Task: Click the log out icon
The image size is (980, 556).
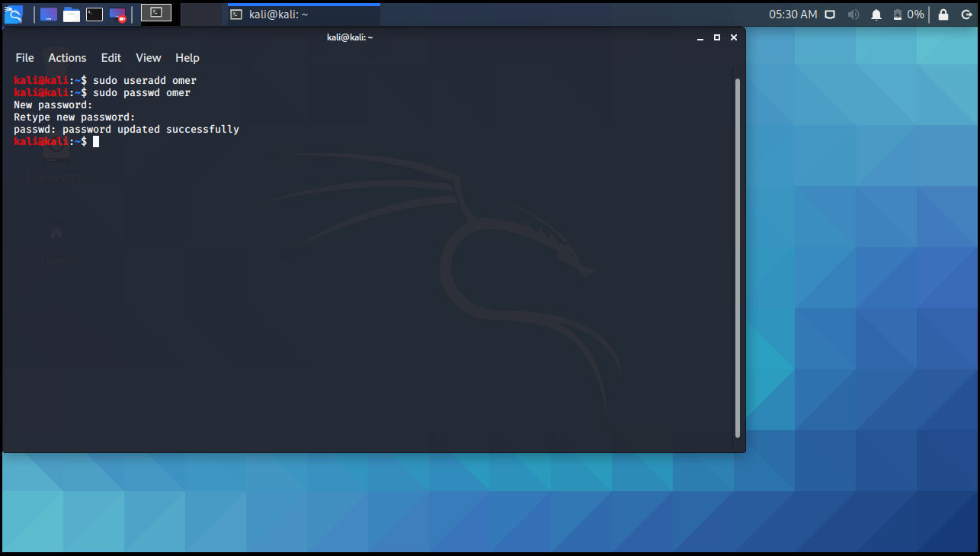Action: [x=966, y=14]
